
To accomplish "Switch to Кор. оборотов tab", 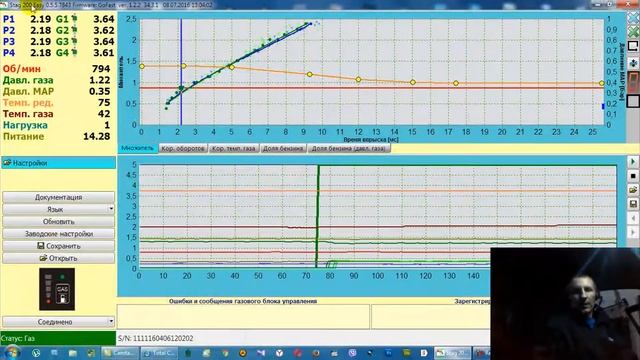I will coord(183,148).
